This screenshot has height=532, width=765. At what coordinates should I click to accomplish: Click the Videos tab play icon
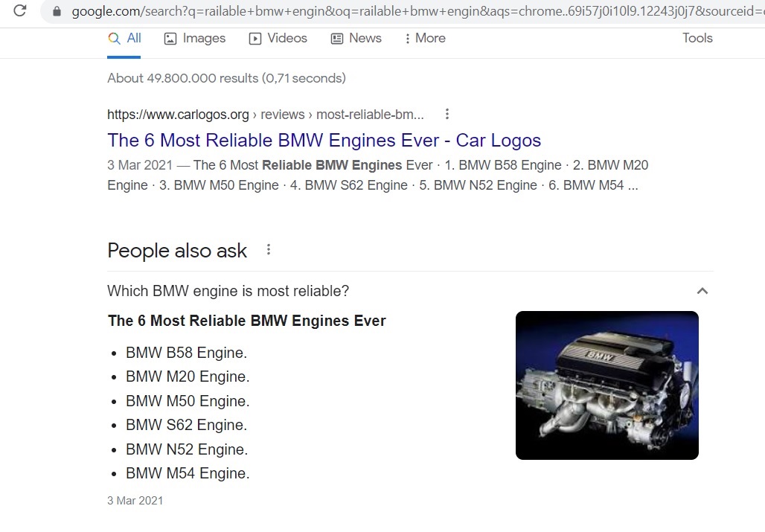point(255,39)
